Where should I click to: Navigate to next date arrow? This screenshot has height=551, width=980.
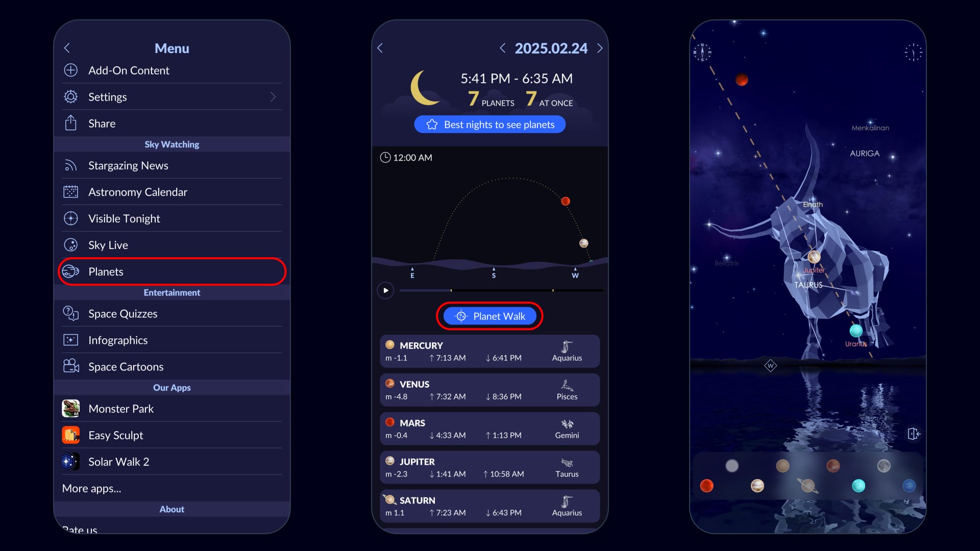[x=600, y=48]
